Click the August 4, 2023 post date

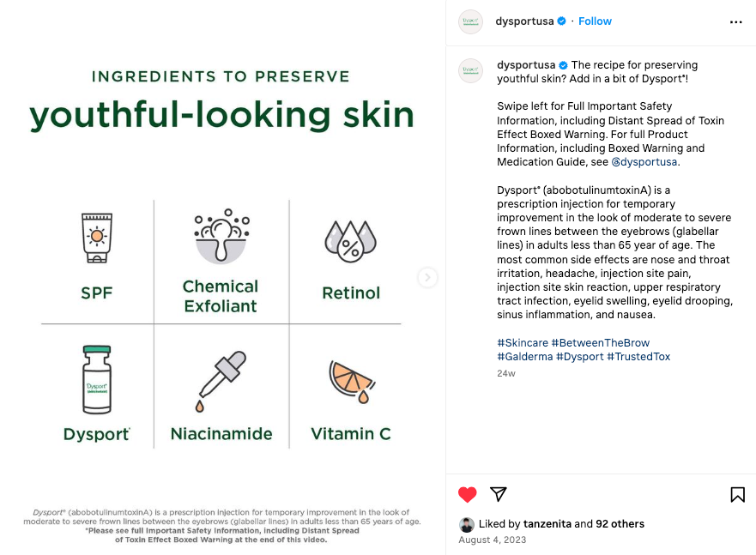[492, 540]
